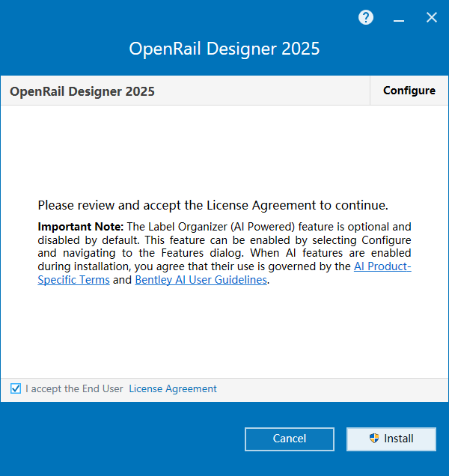Minimize the installer window
This screenshot has height=476, width=449.
coord(399,18)
